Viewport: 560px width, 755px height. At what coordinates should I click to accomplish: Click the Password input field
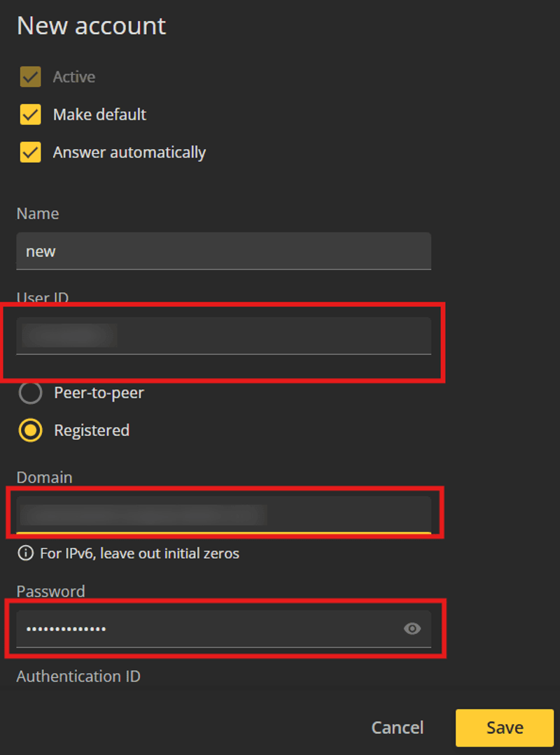point(223,628)
